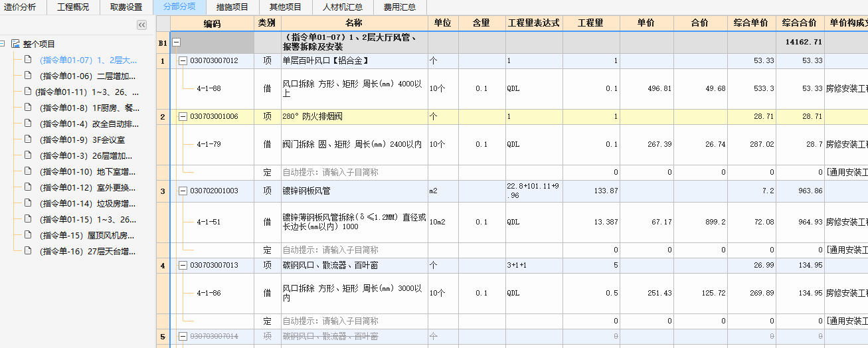Select tree item (指令单01-06) 二层增加
Screen dimensions: 868x348
pyautogui.click(x=88, y=76)
